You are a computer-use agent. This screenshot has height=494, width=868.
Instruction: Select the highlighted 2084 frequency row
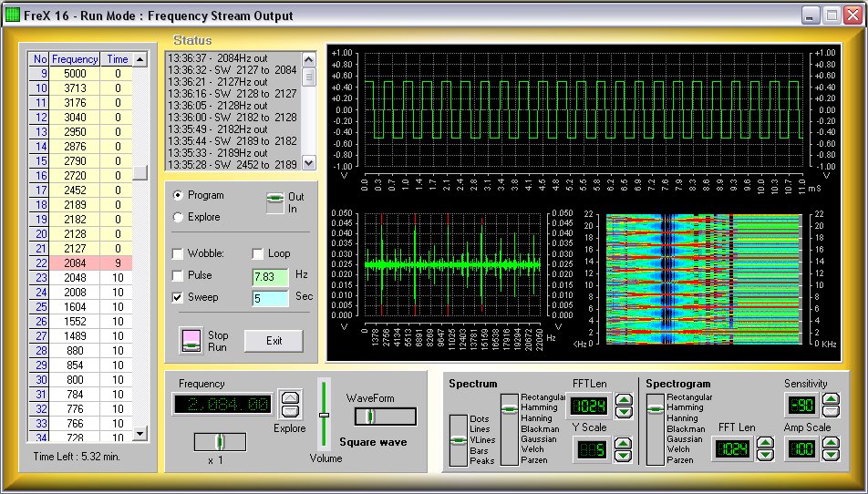coord(81,263)
